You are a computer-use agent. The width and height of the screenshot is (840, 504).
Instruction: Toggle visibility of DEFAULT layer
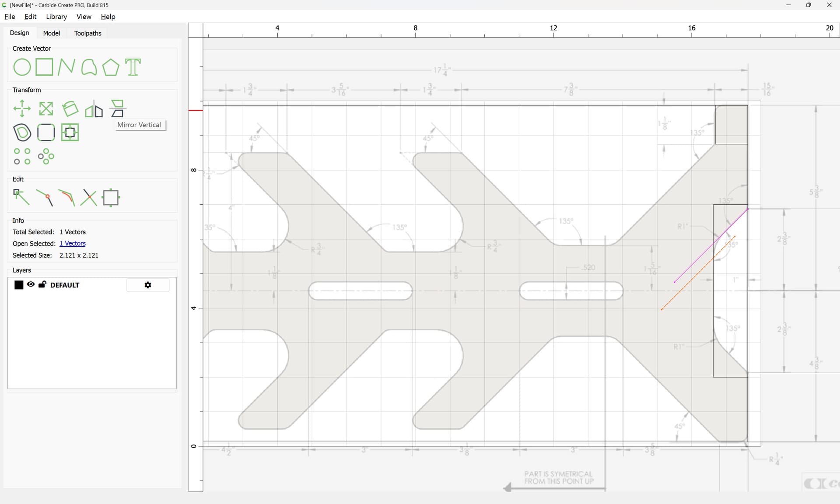tap(31, 284)
